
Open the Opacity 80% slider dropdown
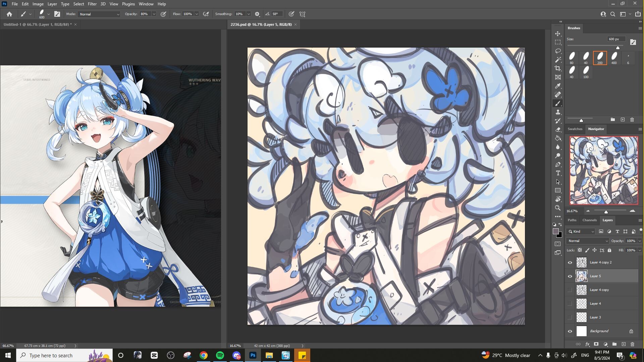(x=154, y=14)
